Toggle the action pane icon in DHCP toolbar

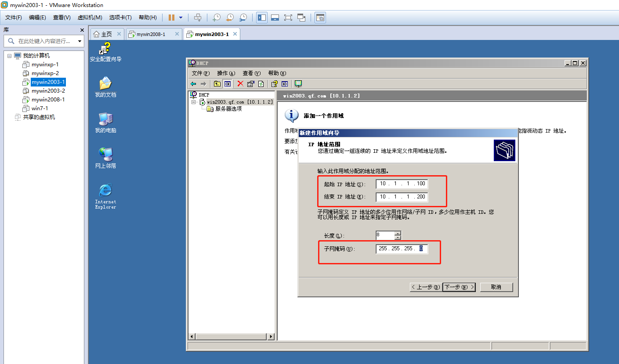pos(285,84)
